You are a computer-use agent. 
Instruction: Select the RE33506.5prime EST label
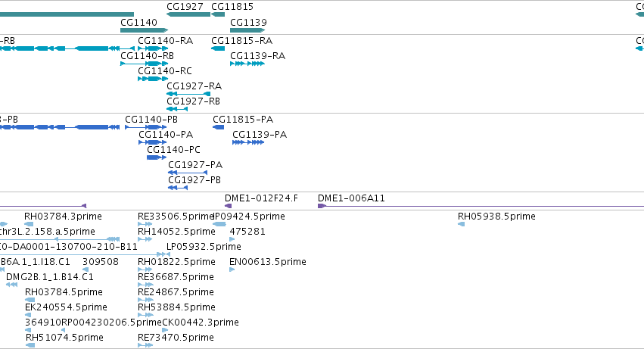pos(176,217)
